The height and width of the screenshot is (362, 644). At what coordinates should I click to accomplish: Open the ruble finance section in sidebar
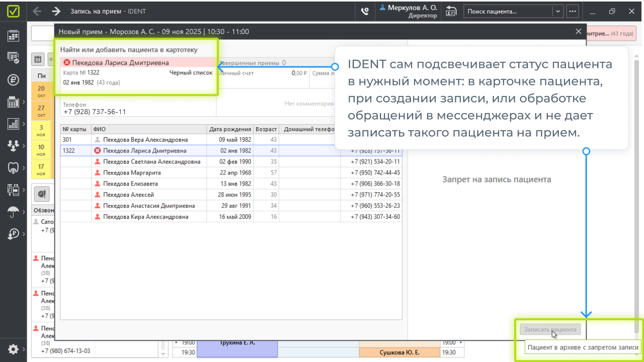(x=13, y=79)
